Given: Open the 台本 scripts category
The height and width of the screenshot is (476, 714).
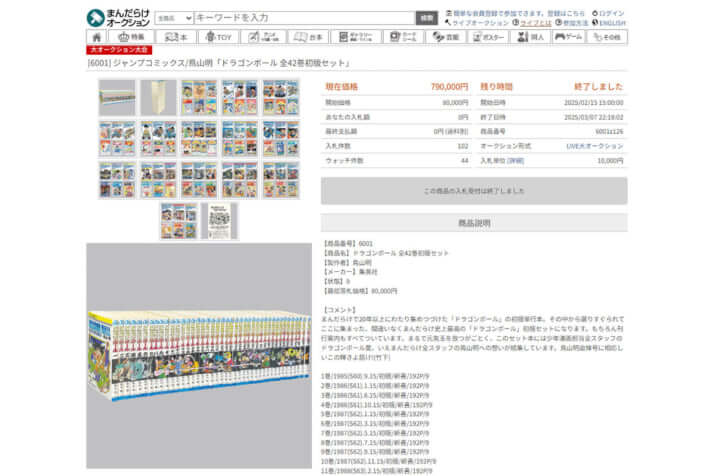Looking at the screenshot, I should pyautogui.click(x=308, y=37).
